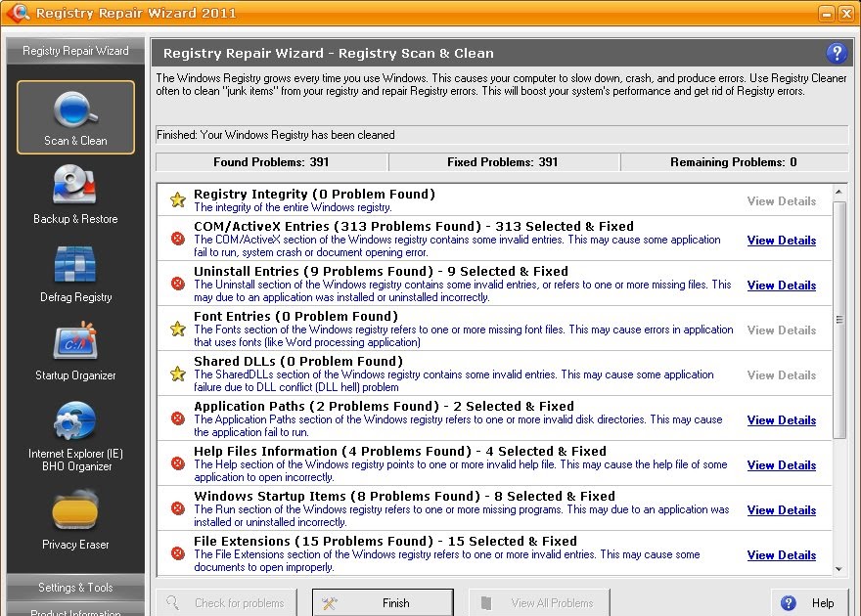This screenshot has height=616, width=861.
Task: Click the star icon beside Shared DLLs
Action: point(177,374)
